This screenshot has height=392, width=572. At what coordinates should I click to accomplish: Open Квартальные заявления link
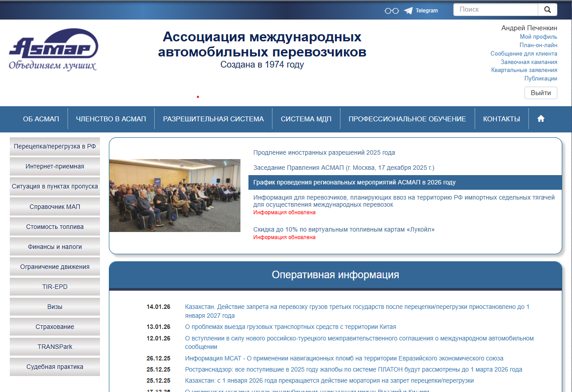(524, 70)
